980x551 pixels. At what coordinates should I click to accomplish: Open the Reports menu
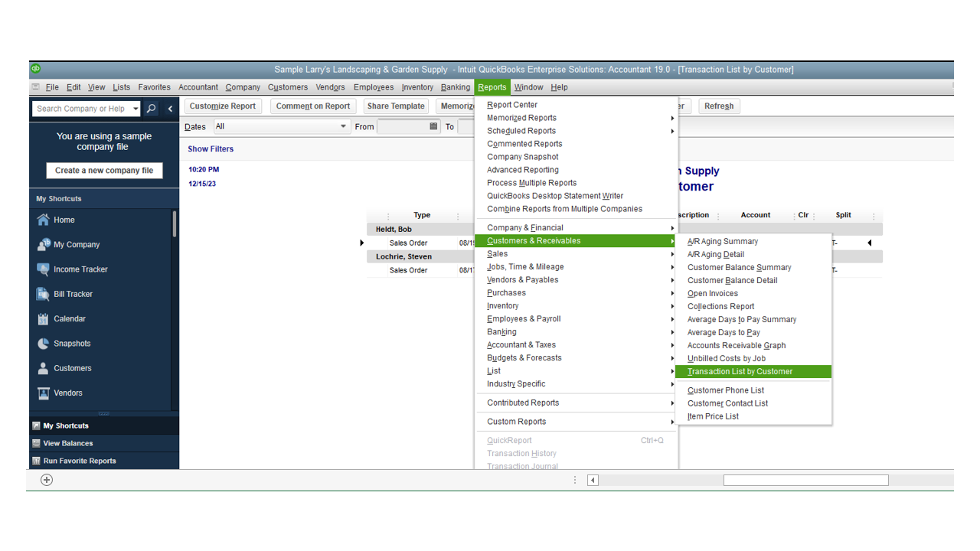[x=492, y=87]
